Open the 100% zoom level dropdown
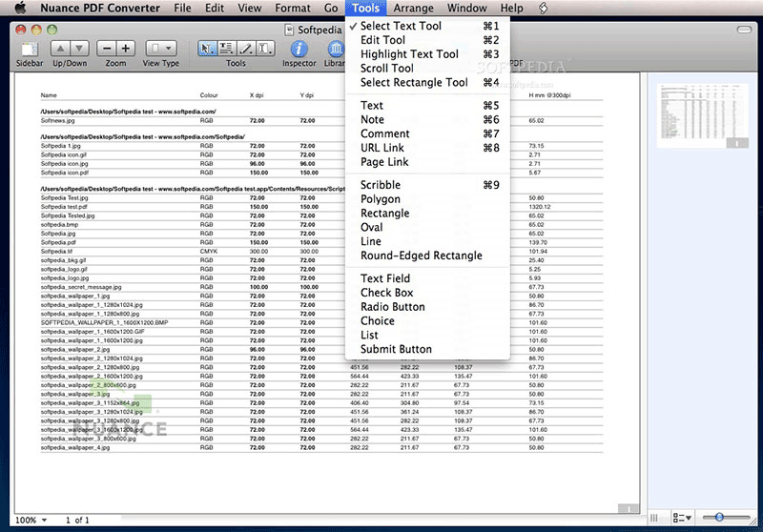The width and height of the screenshot is (763, 532). (x=31, y=520)
